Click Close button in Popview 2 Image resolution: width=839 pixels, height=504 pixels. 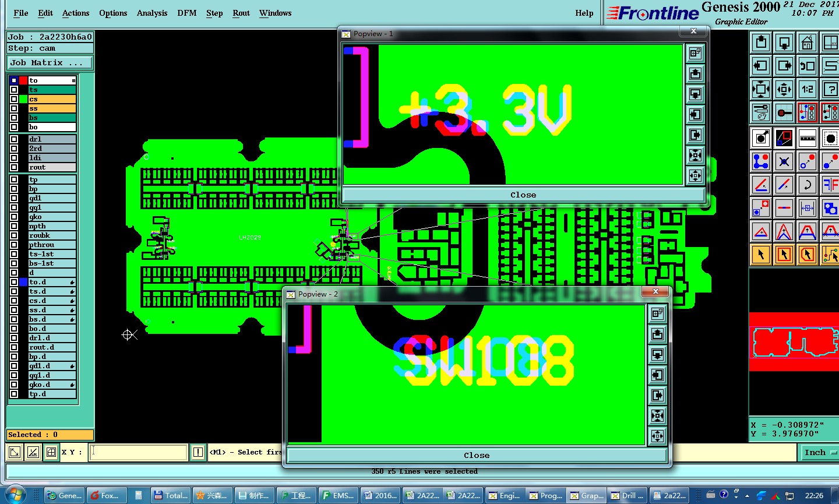click(x=477, y=455)
